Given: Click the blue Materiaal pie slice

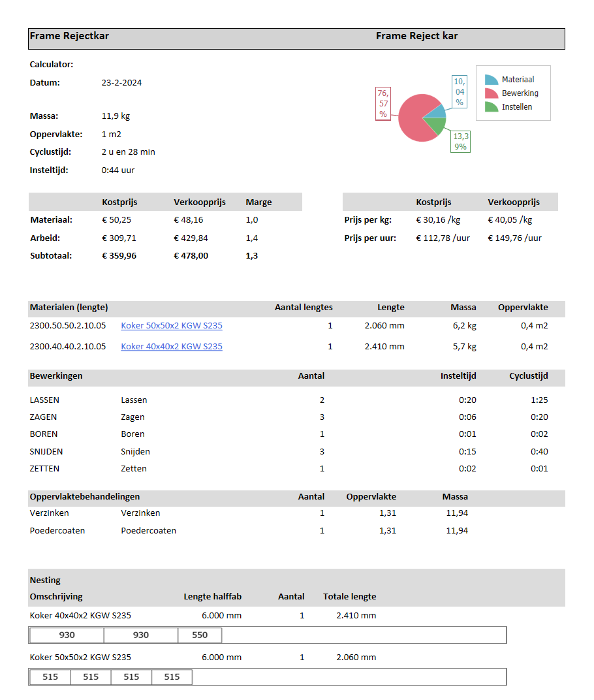Looking at the screenshot, I should click(x=437, y=112).
